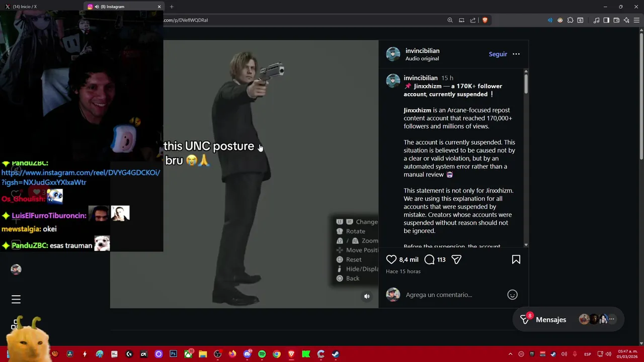Open the Brave main menu

coord(636,20)
